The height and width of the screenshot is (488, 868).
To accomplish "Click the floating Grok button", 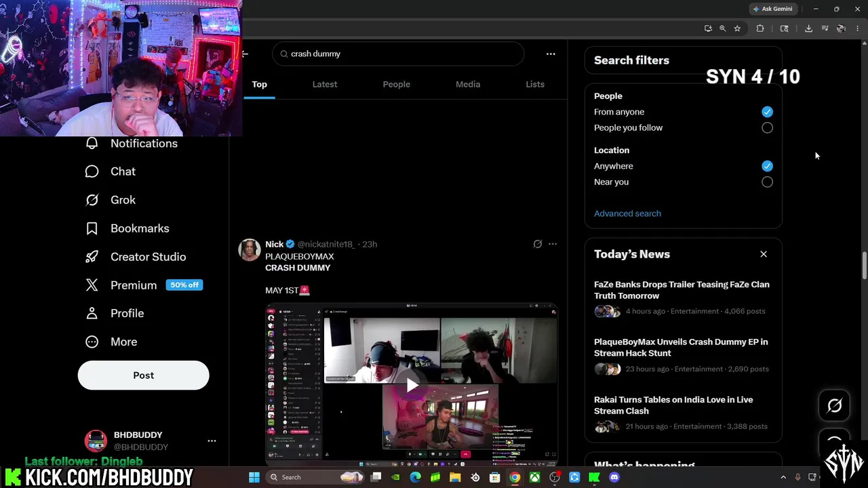I will coord(835,405).
